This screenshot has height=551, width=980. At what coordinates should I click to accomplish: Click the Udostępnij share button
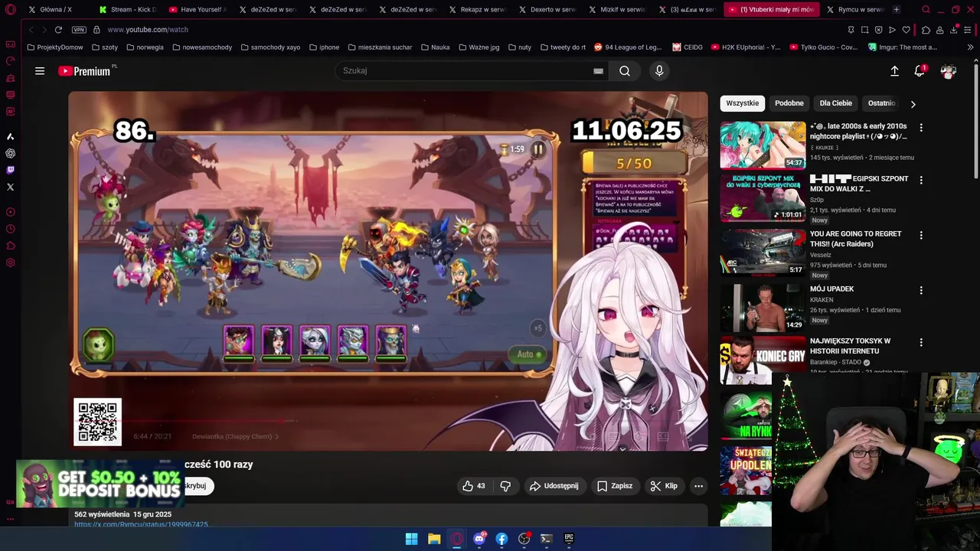point(554,486)
